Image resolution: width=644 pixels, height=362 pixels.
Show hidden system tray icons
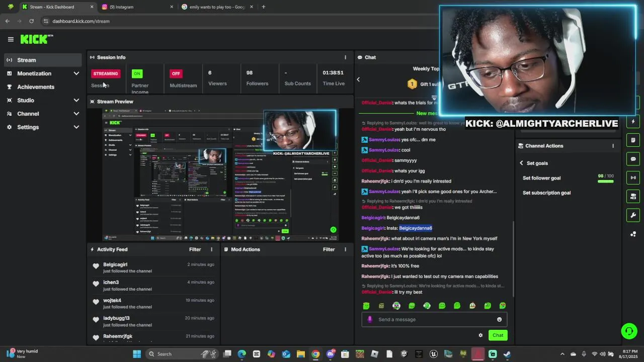coord(562,354)
